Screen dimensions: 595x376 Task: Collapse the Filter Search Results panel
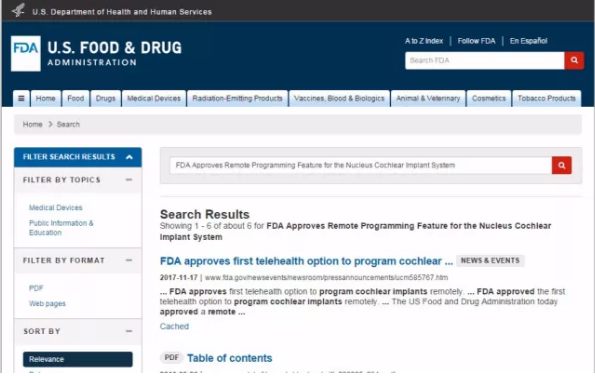pos(129,157)
